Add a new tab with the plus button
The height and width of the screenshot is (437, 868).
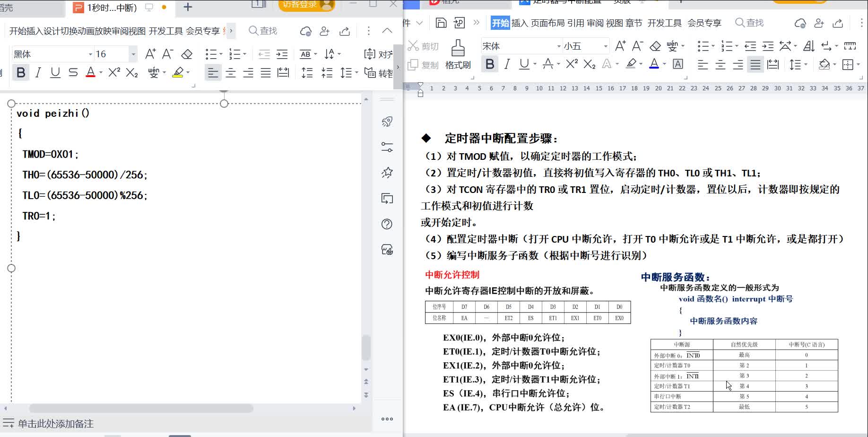coord(188,7)
